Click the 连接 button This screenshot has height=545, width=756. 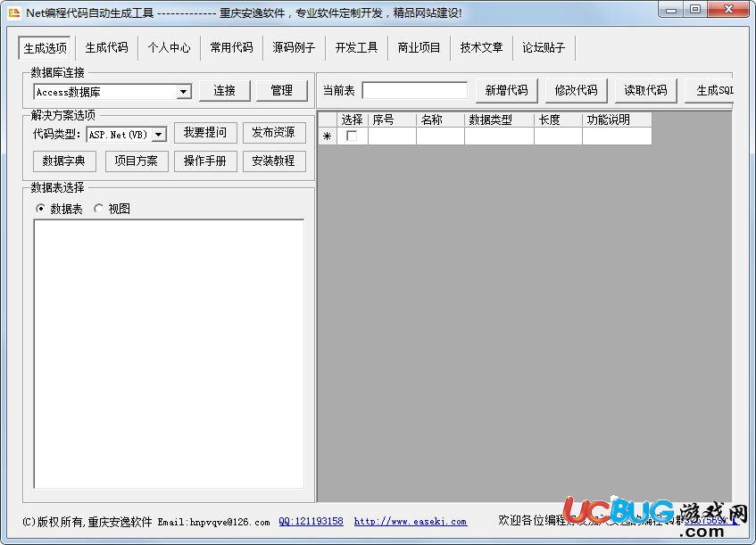point(225,91)
